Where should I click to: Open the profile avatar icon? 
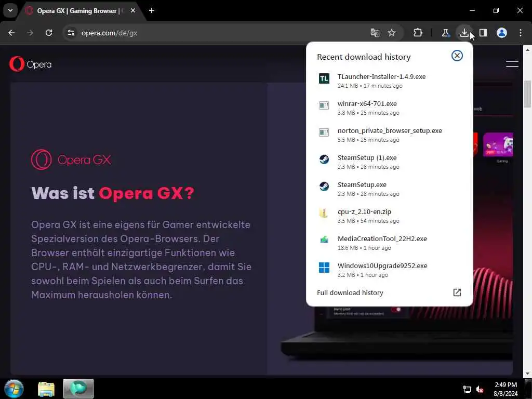(x=502, y=33)
